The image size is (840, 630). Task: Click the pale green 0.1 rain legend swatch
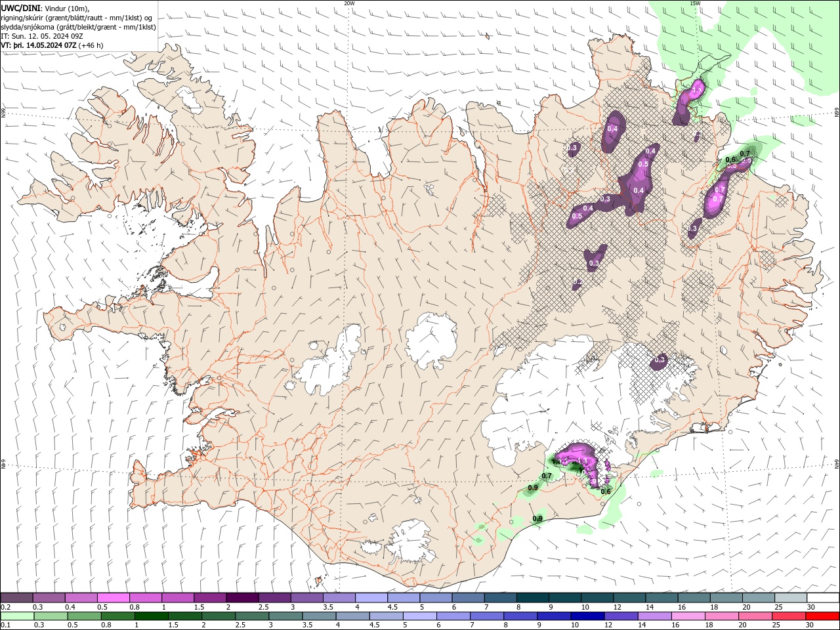pos(17,616)
